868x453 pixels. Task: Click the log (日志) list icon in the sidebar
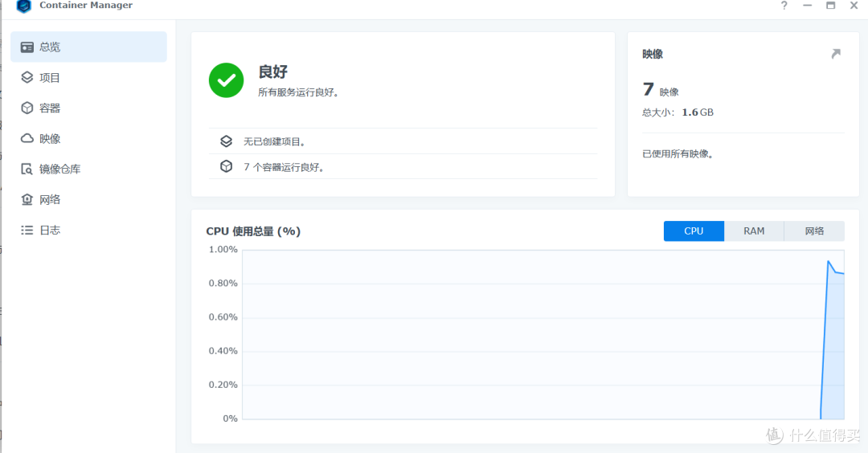click(x=27, y=230)
